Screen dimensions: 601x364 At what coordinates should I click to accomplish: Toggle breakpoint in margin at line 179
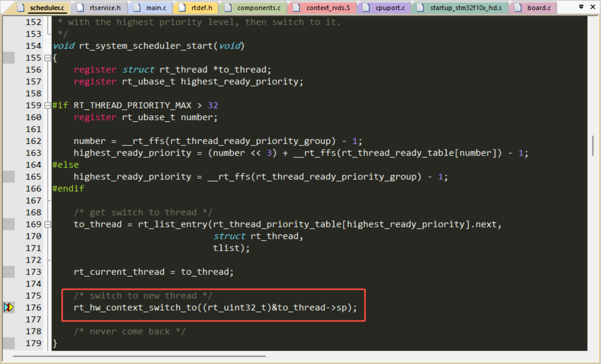click(9, 343)
